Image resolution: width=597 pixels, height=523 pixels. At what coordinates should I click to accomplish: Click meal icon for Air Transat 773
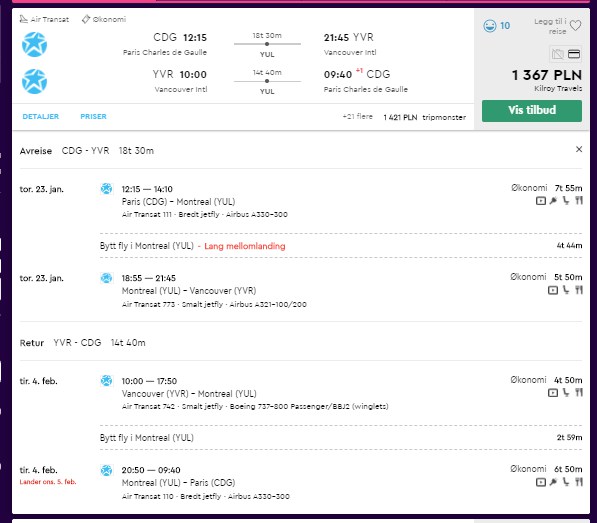coord(579,290)
